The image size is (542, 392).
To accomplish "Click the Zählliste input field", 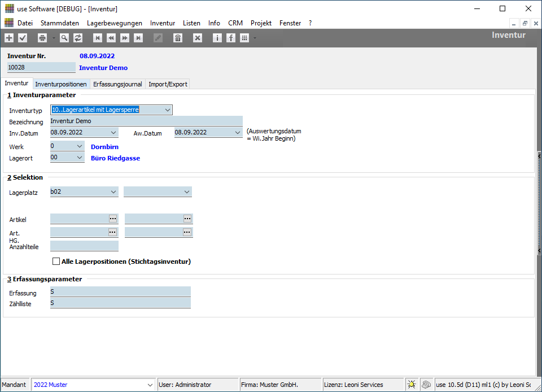I will click(120, 303).
